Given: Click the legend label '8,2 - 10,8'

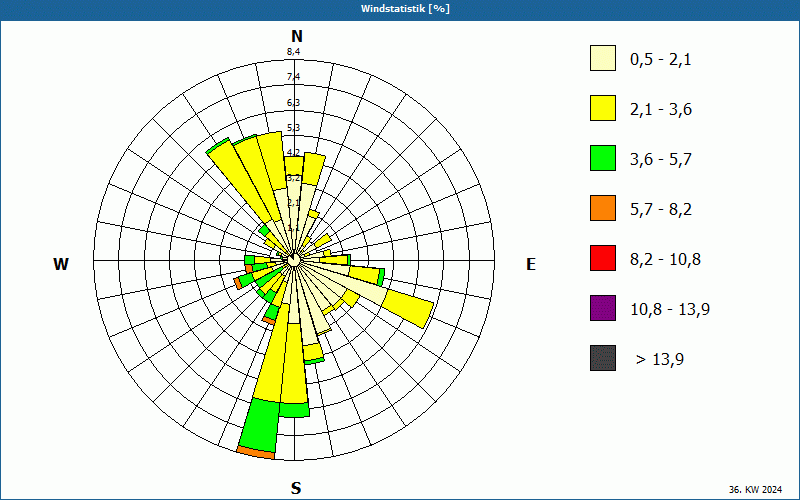Looking at the screenshot, I should coord(665,260).
